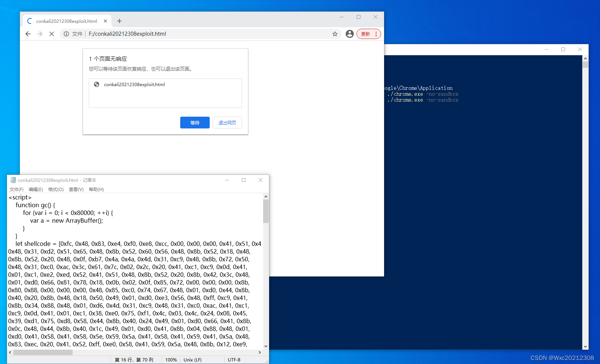The width and height of the screenshot is (600, 364).
Task: Click PowerShell window scrollbar up arrow
Action: [585, 59]
